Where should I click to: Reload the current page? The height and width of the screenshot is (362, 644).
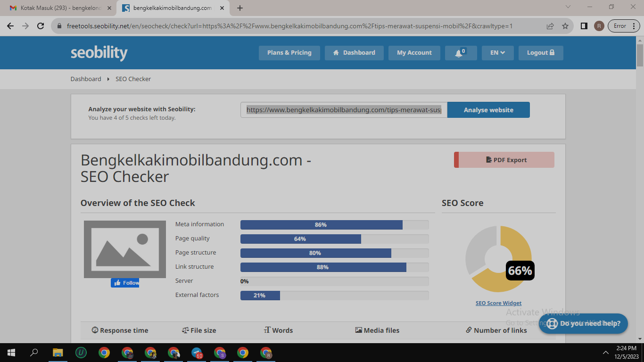[41, 26]
